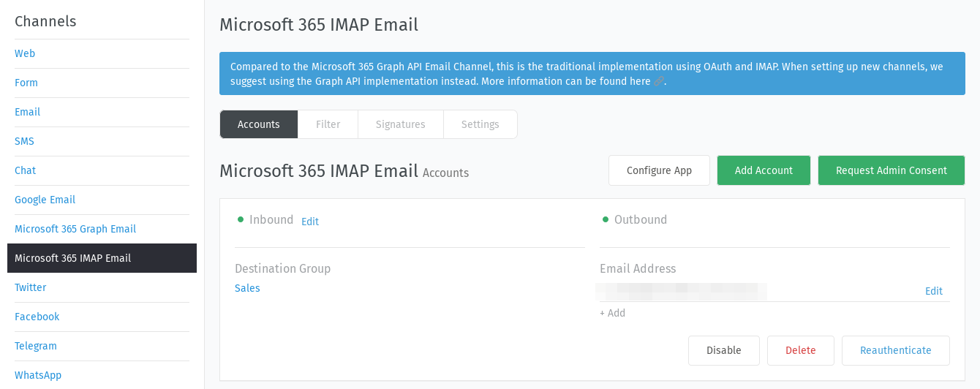Click the Channels sidebar heading
The width and height of the screenshot is (980, 389).
coord(45,21)
